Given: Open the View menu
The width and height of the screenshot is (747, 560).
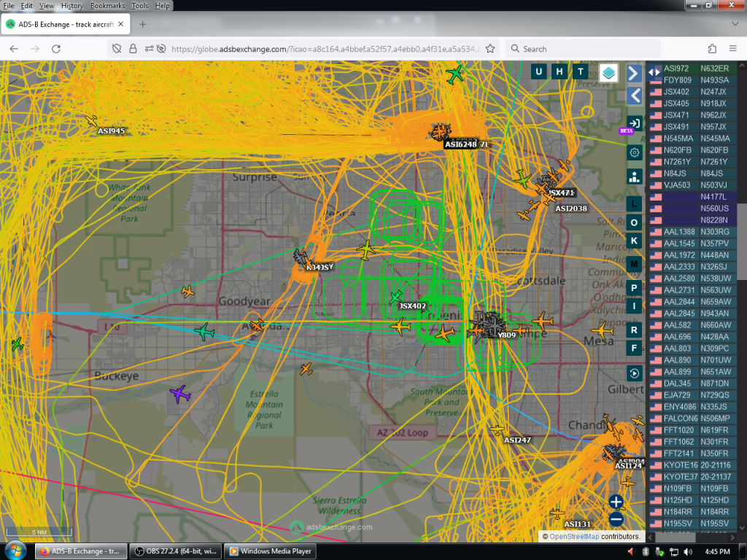Looking at the screenshot, I should (x=46, y=6).
